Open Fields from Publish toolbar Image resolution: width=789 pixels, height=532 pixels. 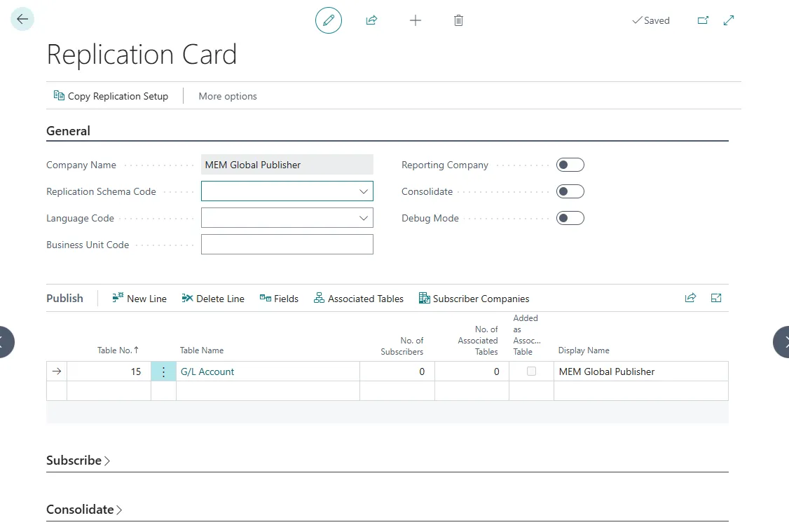pos(279,298)
